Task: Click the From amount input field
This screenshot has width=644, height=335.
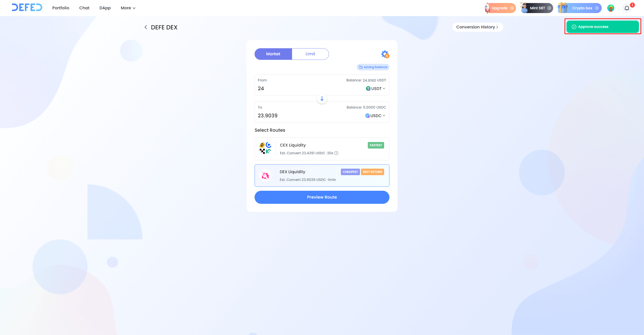Action: tap(302, 88)
